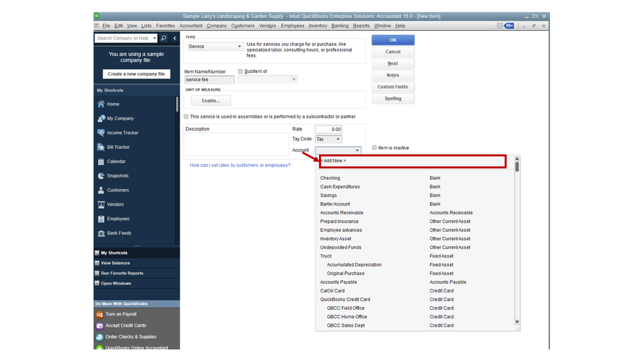Image resolution: width=644 pixels, height=362 pixels.
Task: Open reminders clock icon in menu bar
Action: pos(500,26)
